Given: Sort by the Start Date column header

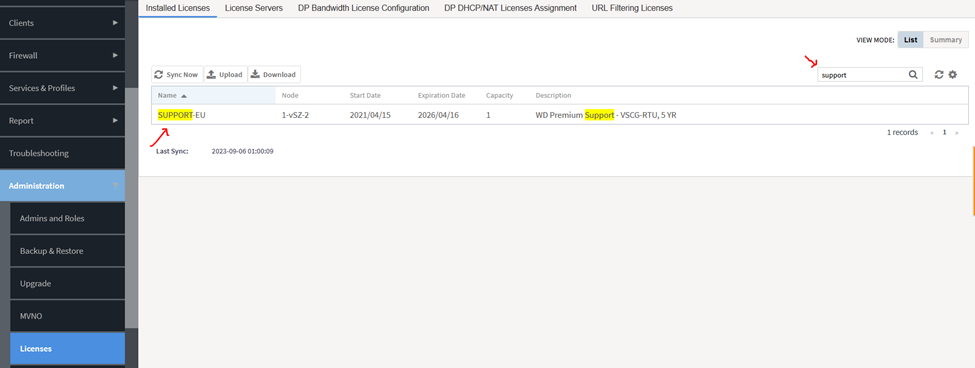Looking at the screenshot, I should [365, 96].
